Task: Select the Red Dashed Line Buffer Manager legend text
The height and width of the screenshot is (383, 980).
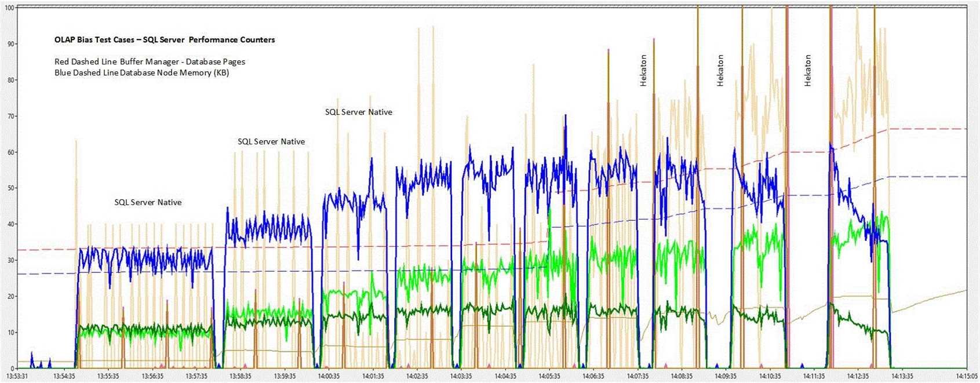Action: [150, 61]
